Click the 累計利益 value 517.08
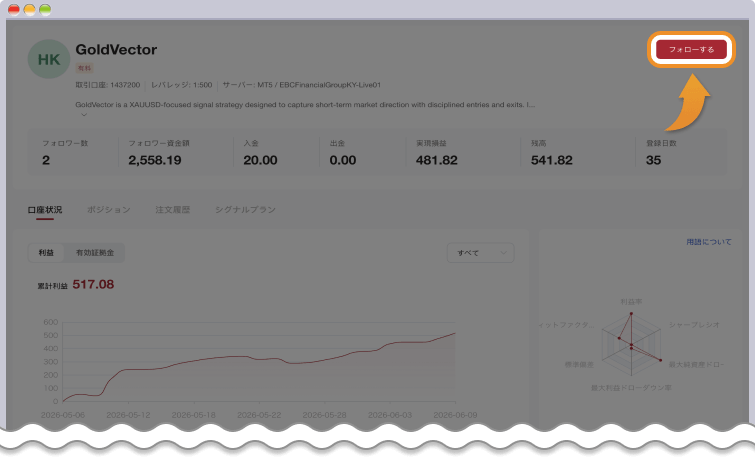The height and width of the screenshot is (460, 755). [93, 284]
